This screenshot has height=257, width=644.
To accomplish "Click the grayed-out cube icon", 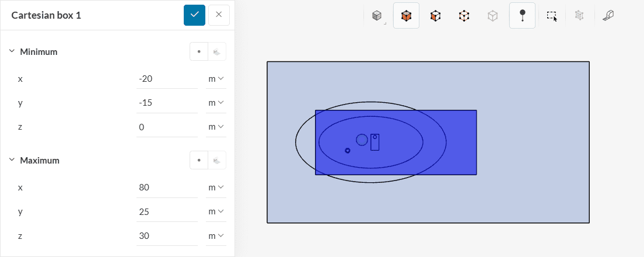I will point(493,16).
